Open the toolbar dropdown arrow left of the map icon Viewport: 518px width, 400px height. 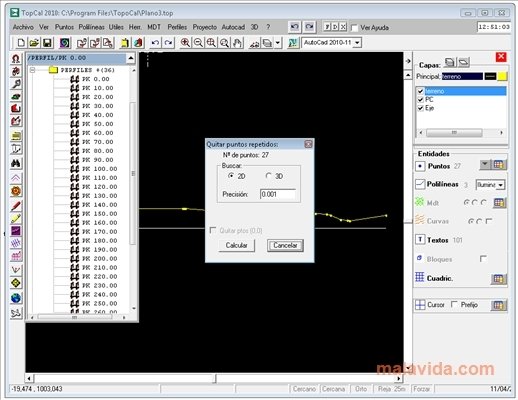pyautogui.click(x=277, y=43)
